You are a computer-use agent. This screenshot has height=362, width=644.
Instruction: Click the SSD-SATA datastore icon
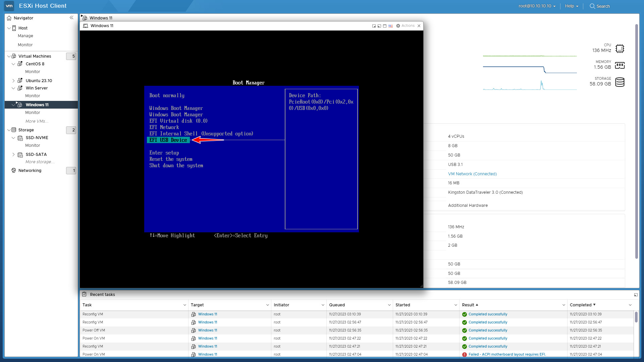(x=20, y=155)
